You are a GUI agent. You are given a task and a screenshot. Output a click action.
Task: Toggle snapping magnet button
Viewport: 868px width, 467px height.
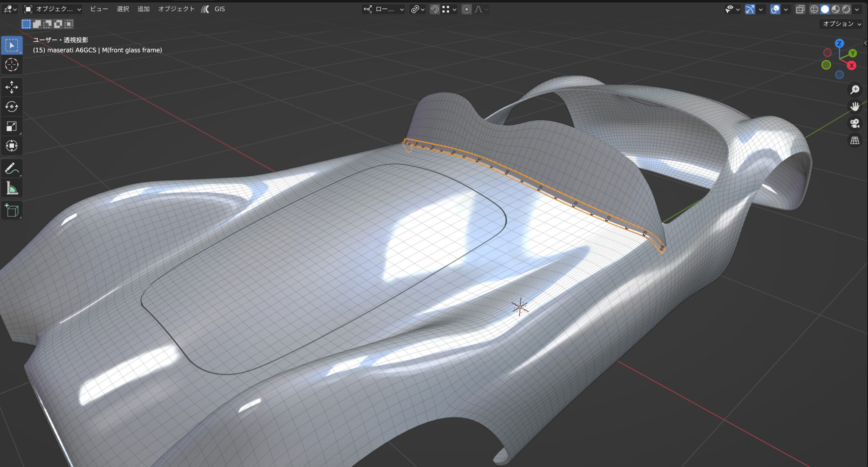click(x=434, y=9)
